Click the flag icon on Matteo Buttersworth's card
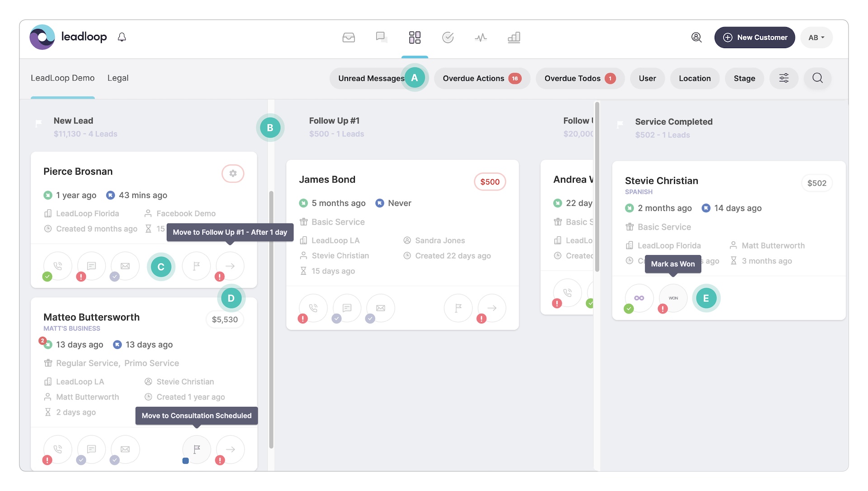This screenshot has height=491, width=868. pos(196,449)
